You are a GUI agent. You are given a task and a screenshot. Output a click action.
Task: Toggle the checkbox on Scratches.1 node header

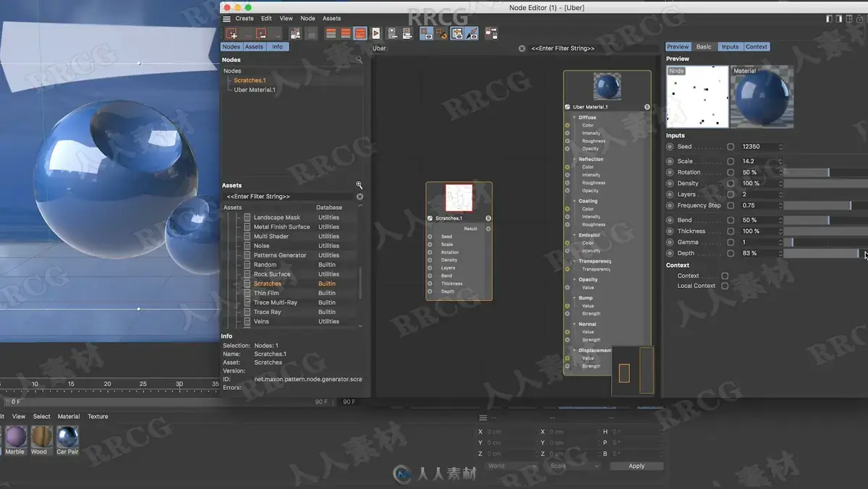coord(430,218)
